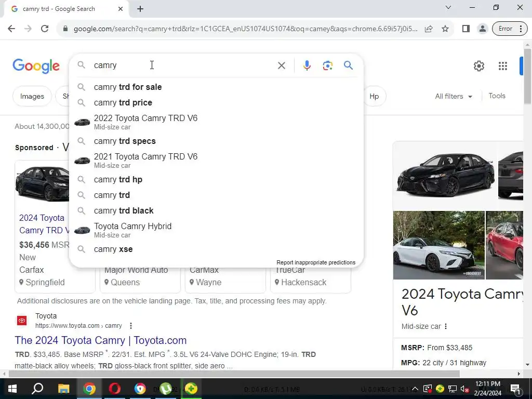The image size is (532, 399).
Task: View site information lock icon
Action: click(x=65, y=29)
